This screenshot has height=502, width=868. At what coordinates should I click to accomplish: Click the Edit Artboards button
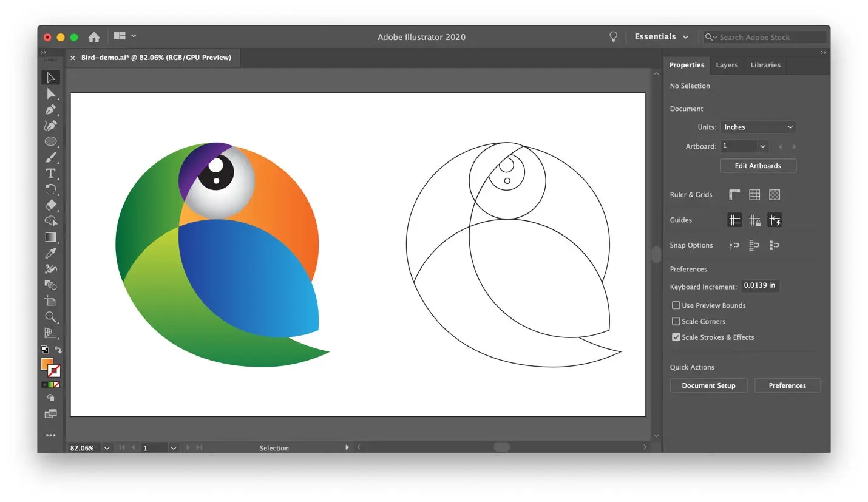pyautogui.click(x=758, y=165)
